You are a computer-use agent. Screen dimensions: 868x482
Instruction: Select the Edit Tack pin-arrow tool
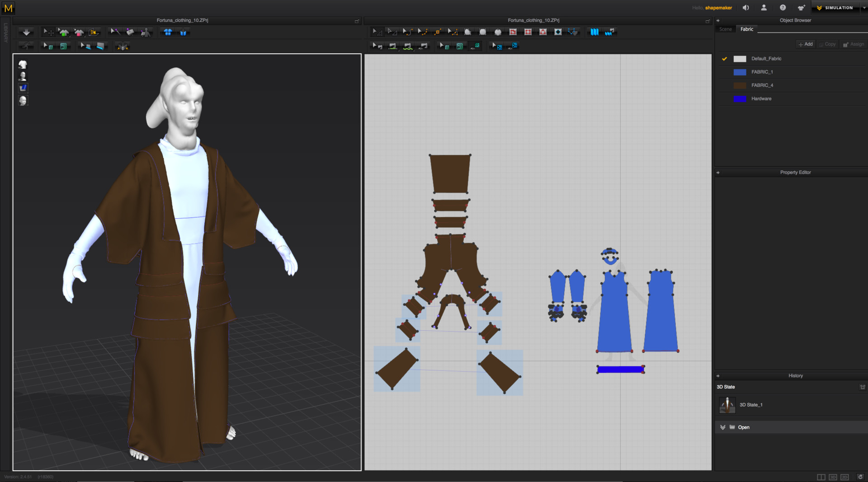115,32
